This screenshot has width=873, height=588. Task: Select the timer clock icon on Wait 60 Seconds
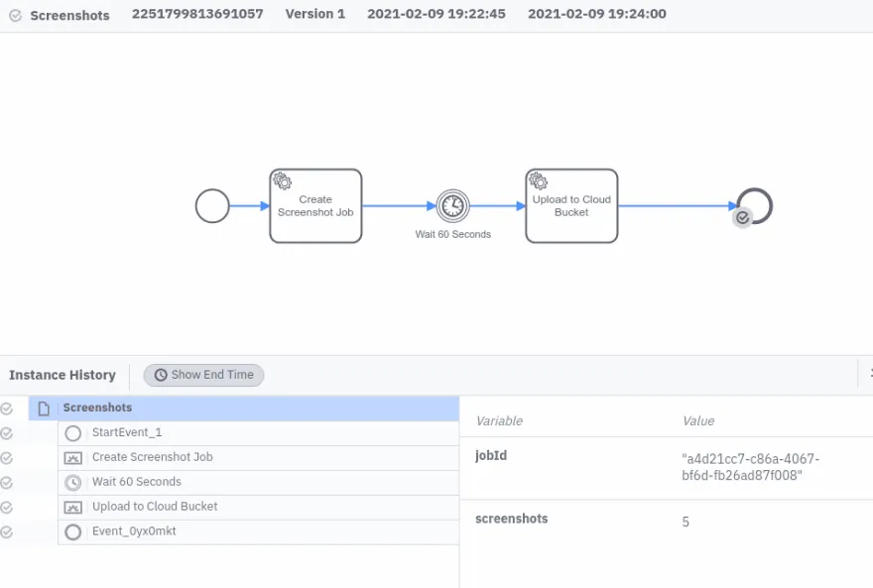tap(453, 206)
